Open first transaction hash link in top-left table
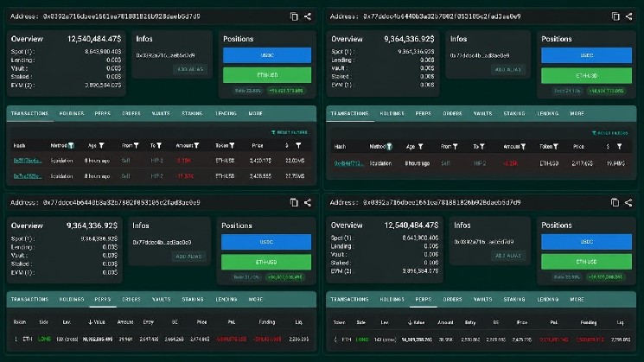This screenshot has width=644, height=362. [x=28, y=161]
